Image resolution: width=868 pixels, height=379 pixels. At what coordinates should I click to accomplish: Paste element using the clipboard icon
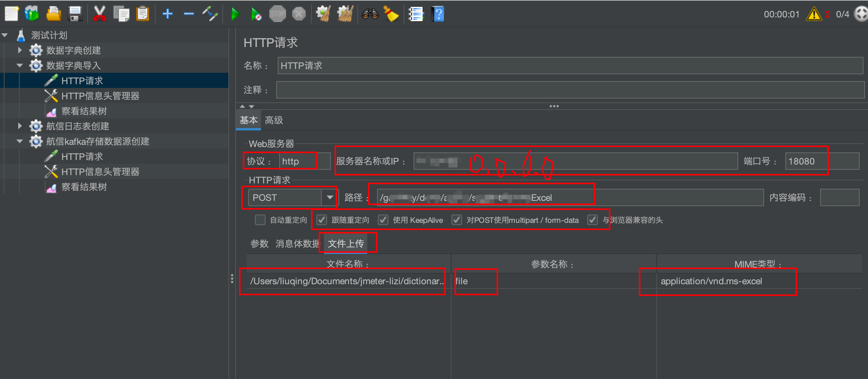tap(142, 14)
